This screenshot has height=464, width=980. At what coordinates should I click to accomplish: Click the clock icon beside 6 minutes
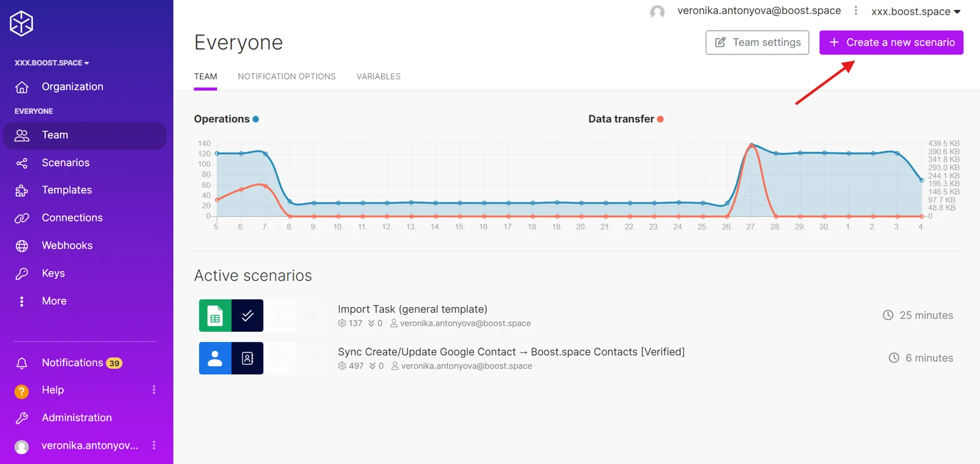(x=894, y=358)
